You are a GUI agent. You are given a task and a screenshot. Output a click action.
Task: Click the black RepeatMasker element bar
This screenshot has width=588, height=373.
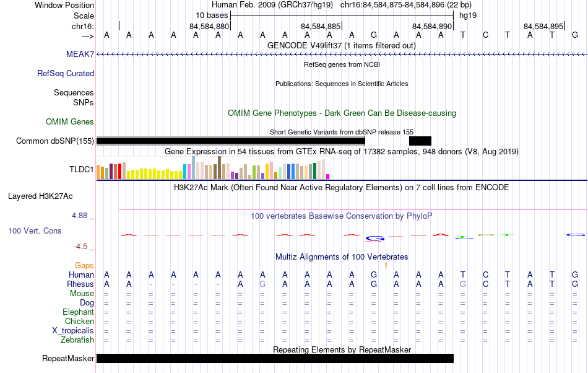[275, 358]
